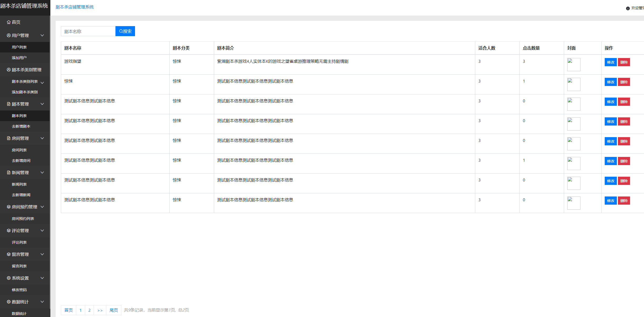This screenshot has height=317, width=644.
Task: Click 修改 for the 游戏指望 row
Action: (x=611, y=62)
